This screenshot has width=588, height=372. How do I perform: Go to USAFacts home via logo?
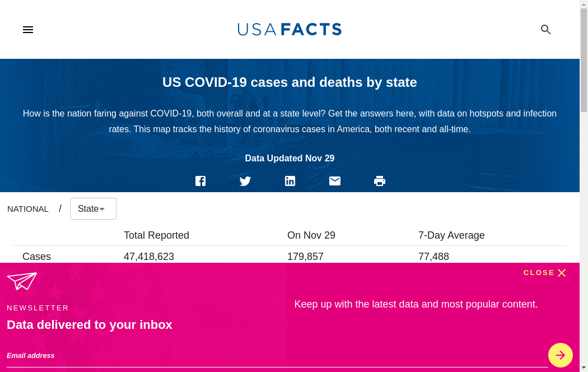(x=290, y=29)
